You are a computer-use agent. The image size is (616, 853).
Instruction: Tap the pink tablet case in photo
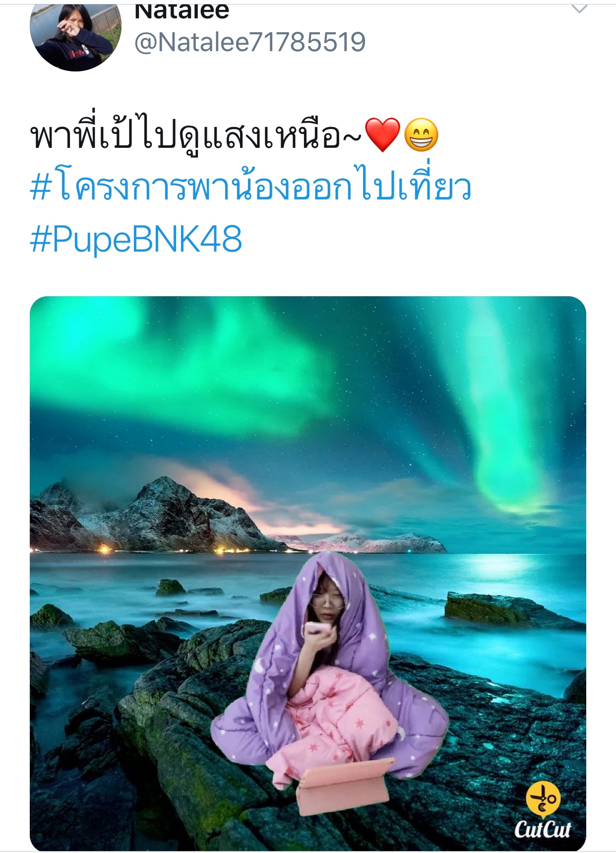[x=342, y=787]
